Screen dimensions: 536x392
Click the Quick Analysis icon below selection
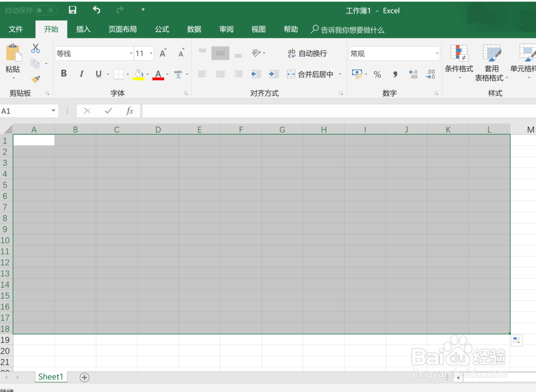point(517,341)
